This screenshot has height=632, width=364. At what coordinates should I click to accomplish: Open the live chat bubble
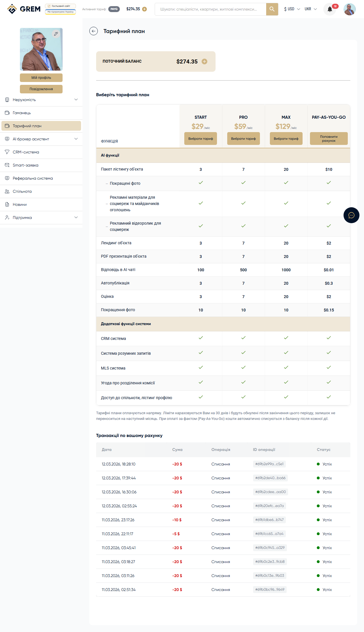click(x=351, y=215)
